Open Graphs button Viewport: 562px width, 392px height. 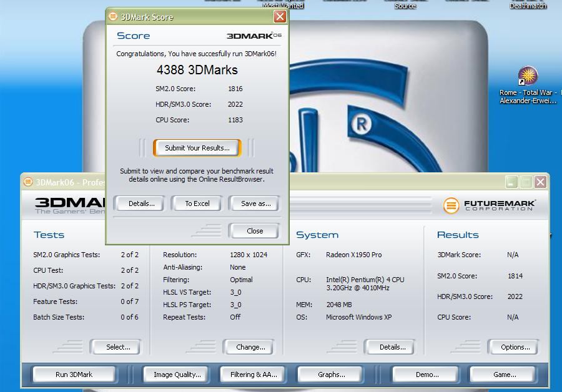click(331, 375)
